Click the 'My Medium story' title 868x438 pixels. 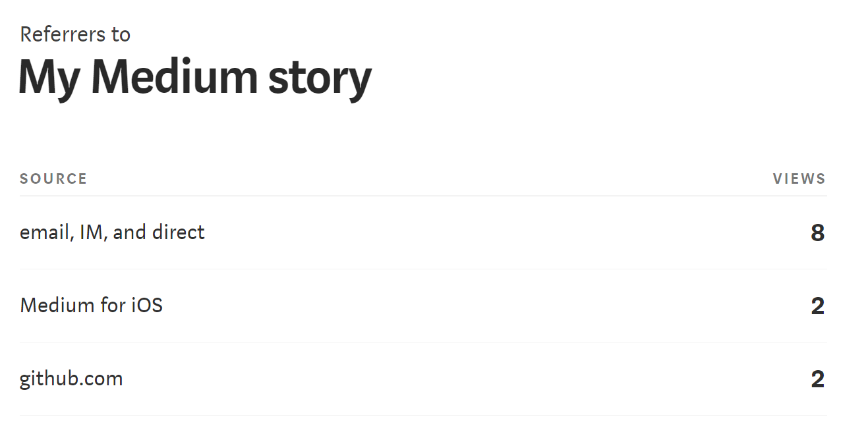point(195,78)
